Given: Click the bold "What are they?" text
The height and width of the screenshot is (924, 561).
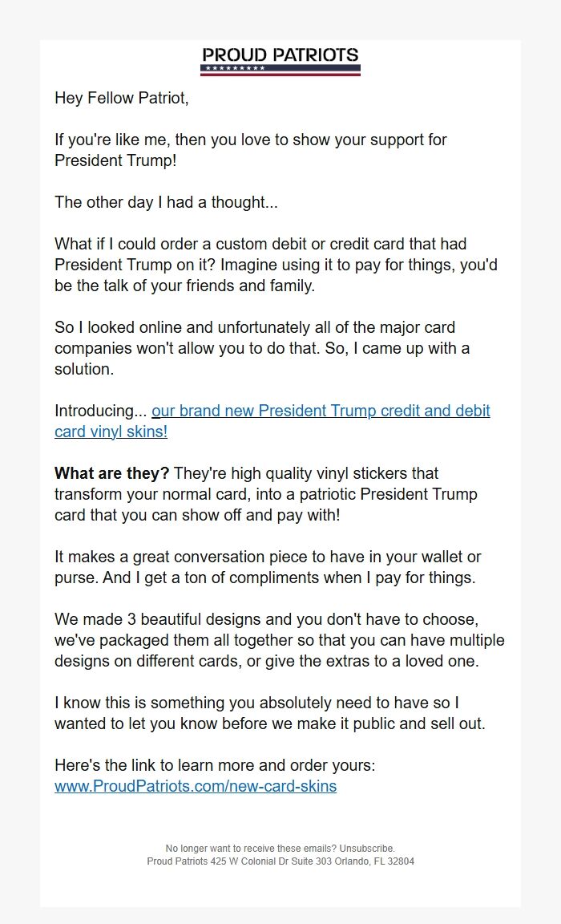Looking at the screenshot, I should 111,473.
